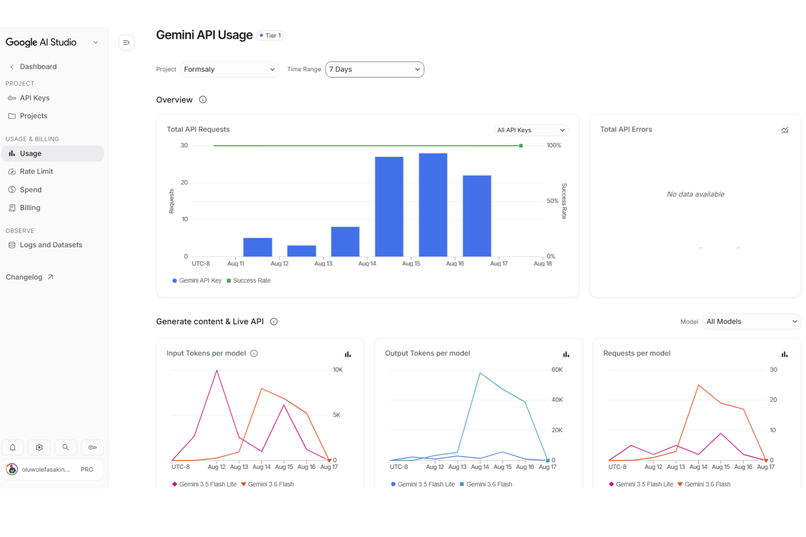Viewport: 806px width, 537px height.
Task: Click the Total API Errors chart icon
Action: 784,130
